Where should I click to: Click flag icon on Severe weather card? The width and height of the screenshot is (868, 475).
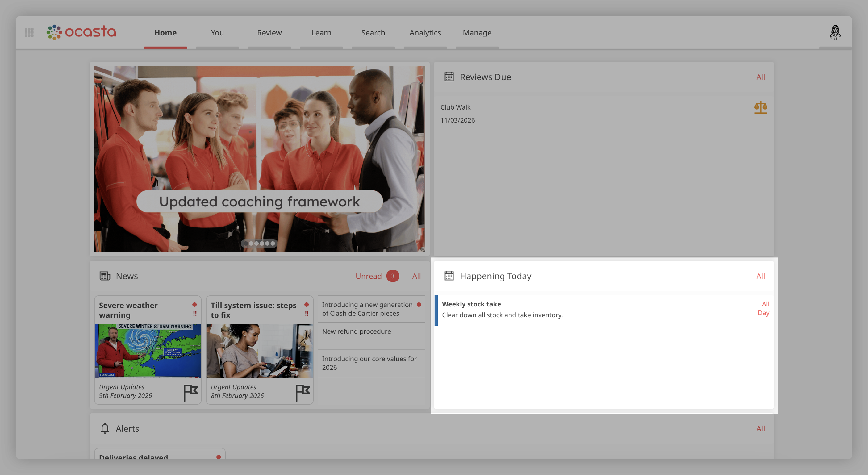(x=190, y=393)
